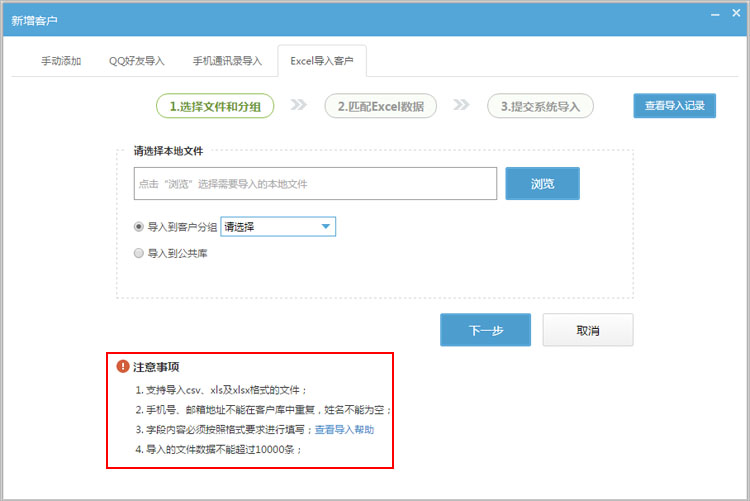Click step 3.提交系统导入
This screenshot has height=501, width=750.
540,106
